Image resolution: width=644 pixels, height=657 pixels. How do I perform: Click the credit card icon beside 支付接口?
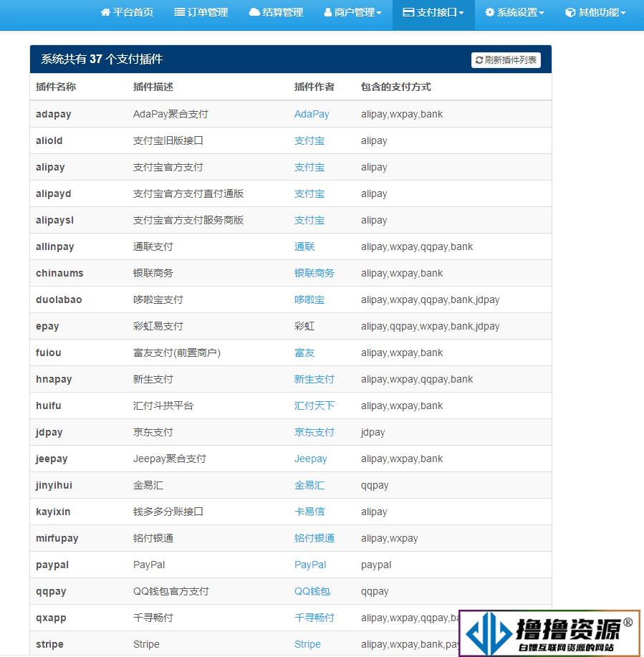(408, 12)
